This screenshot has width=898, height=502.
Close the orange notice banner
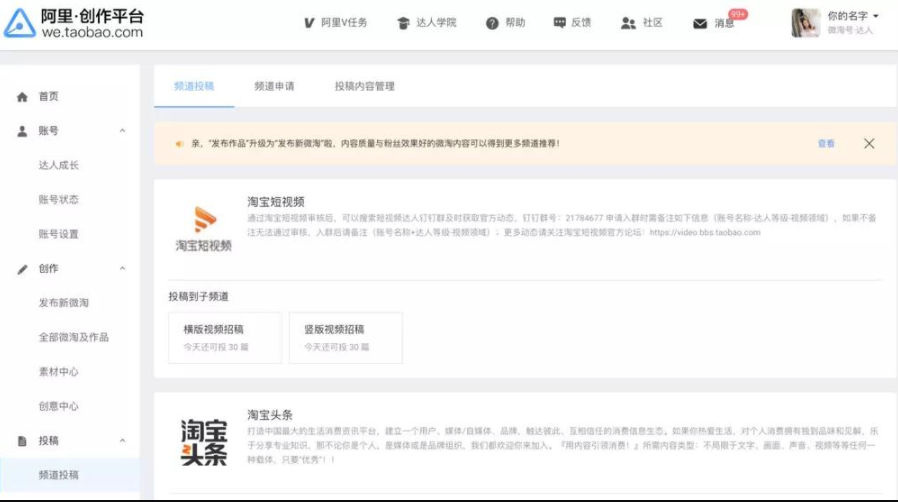[869, 144]
